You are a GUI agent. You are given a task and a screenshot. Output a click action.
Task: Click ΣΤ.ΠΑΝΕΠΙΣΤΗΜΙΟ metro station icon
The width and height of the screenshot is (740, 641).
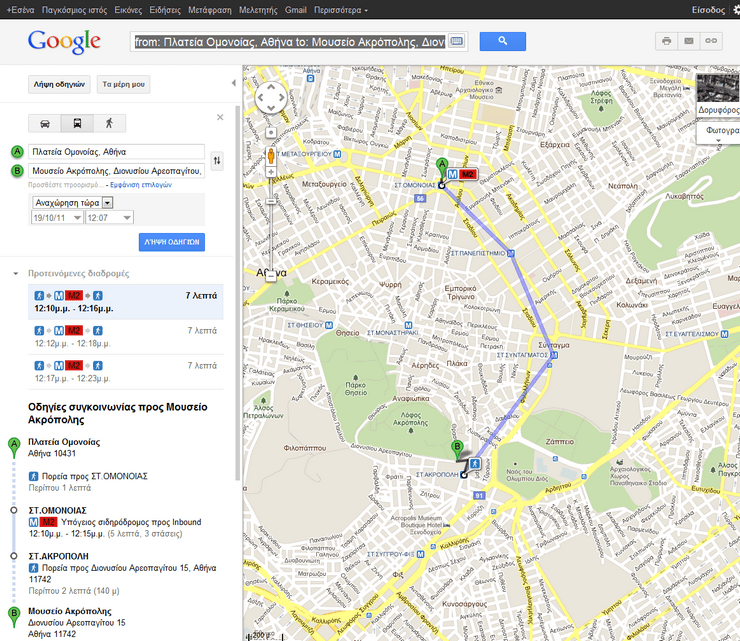coord(511,253)
